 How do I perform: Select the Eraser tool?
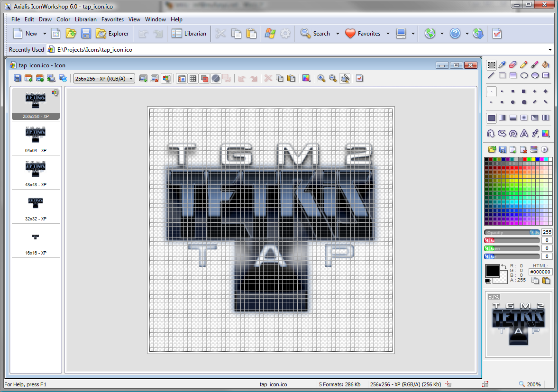[513, 64]
